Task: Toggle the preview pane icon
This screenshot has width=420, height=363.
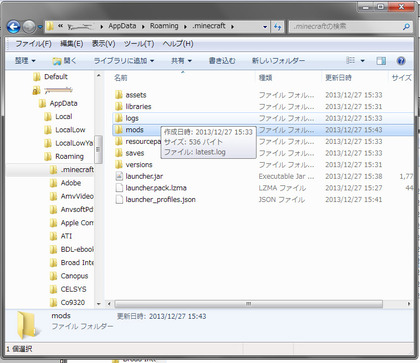Action: (x=381, y=61)
